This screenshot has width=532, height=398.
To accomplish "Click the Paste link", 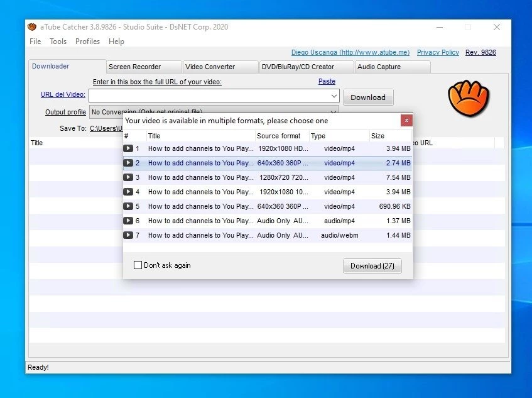I will (327, 82).
